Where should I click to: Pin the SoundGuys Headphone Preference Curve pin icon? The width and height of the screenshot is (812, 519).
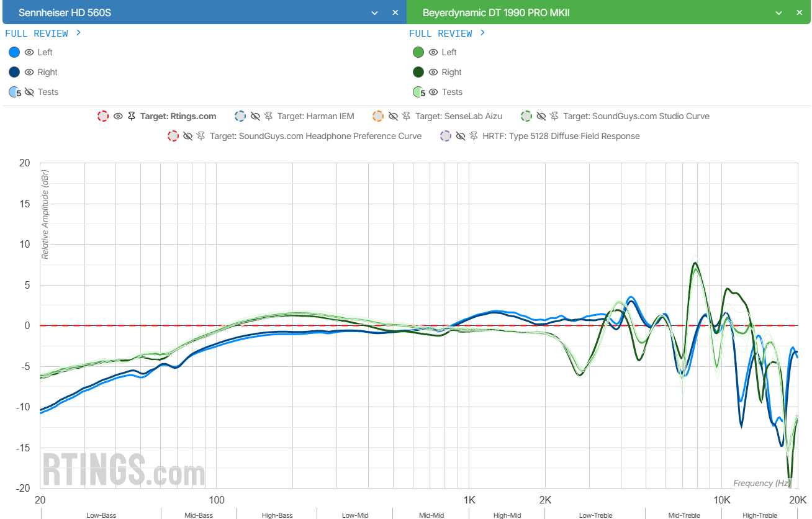click(201, 136)
